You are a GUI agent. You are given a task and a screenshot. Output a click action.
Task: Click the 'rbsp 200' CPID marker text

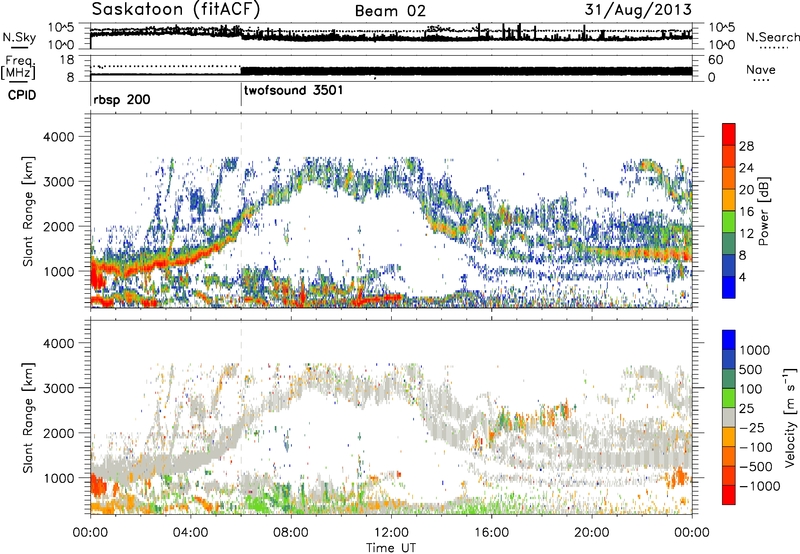[x=122, y=99]
